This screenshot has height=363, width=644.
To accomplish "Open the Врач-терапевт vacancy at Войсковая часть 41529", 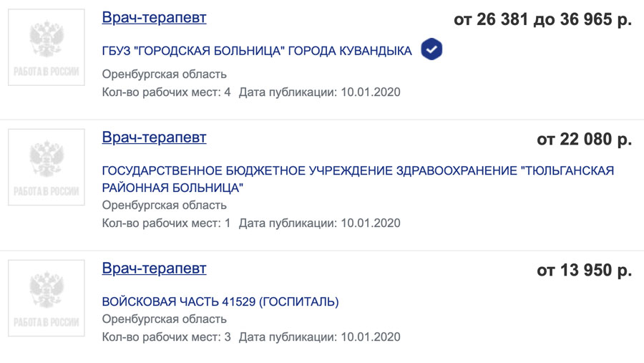I will pos(154,269).
